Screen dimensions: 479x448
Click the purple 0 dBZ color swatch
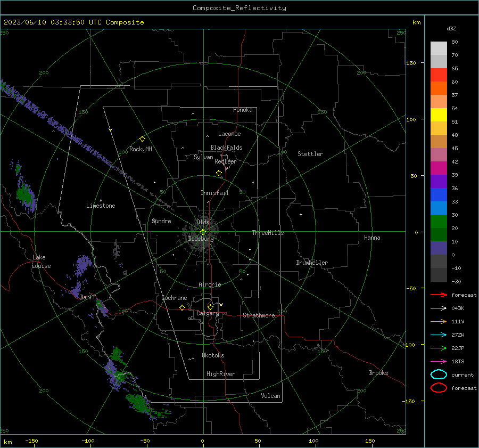point(439,248)
